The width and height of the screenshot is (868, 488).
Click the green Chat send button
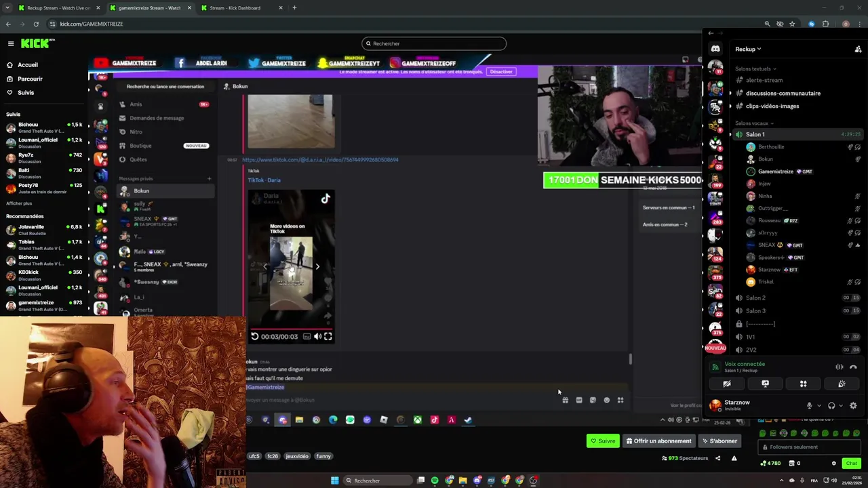coord(851,464)
